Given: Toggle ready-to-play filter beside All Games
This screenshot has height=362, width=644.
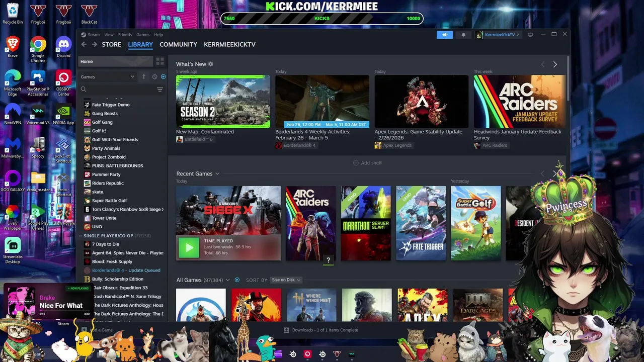Looking at the screenshot, I should coord(237,280).
